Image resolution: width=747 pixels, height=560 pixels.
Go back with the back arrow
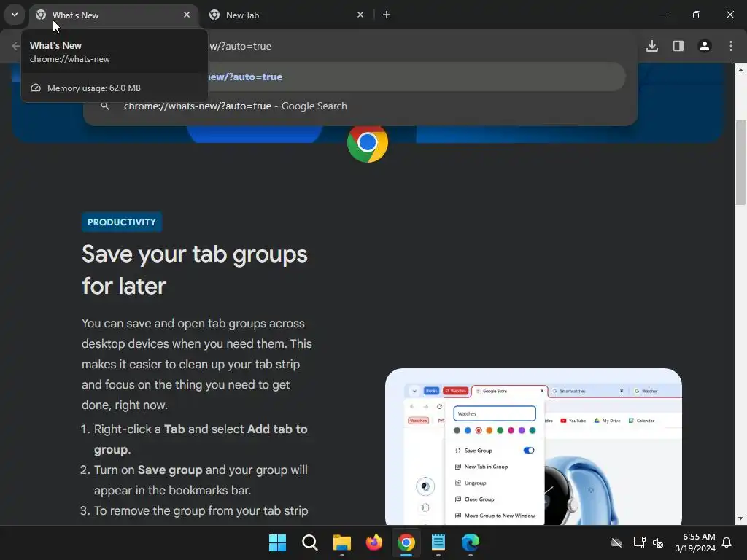16,46
